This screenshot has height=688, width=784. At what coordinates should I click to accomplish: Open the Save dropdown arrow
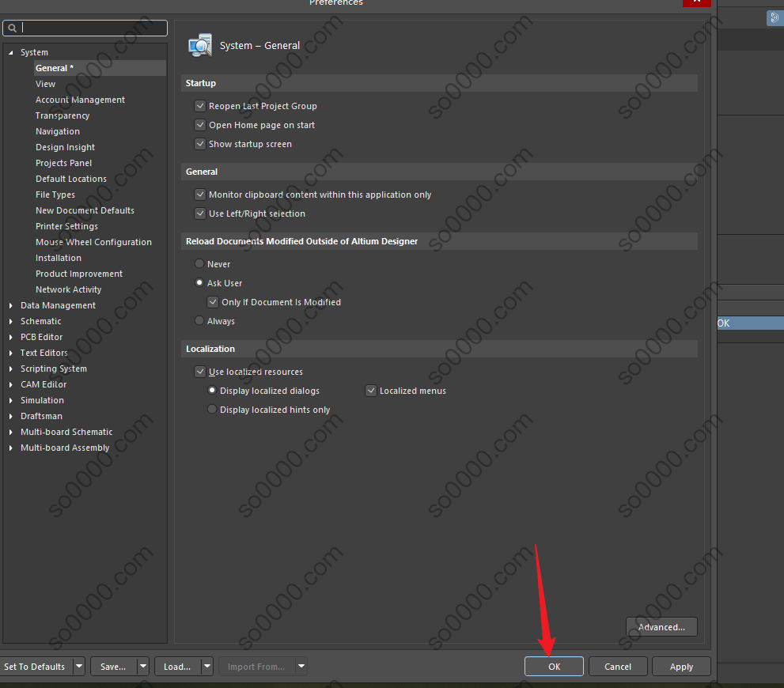point(143,666)
